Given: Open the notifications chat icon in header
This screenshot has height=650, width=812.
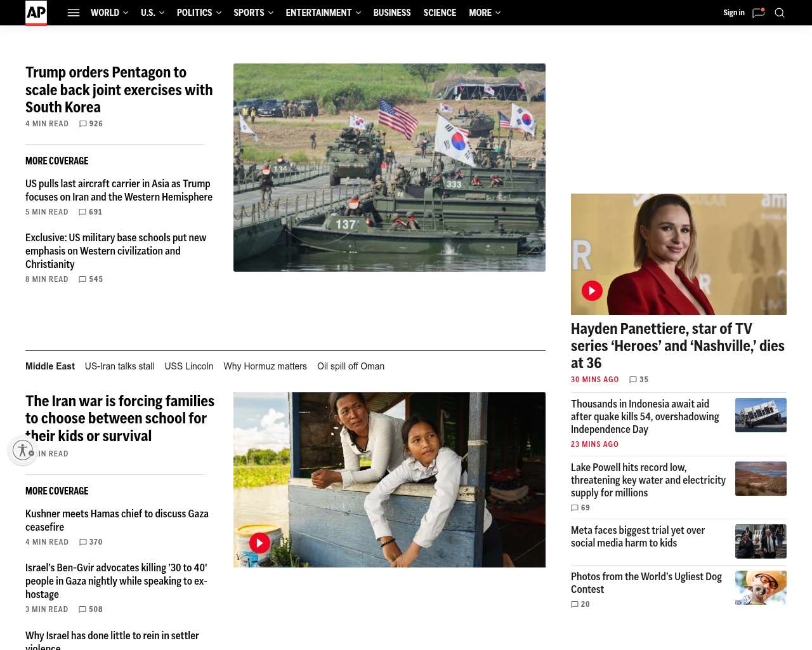Looking at the screenshot, I should click(758, 13).
